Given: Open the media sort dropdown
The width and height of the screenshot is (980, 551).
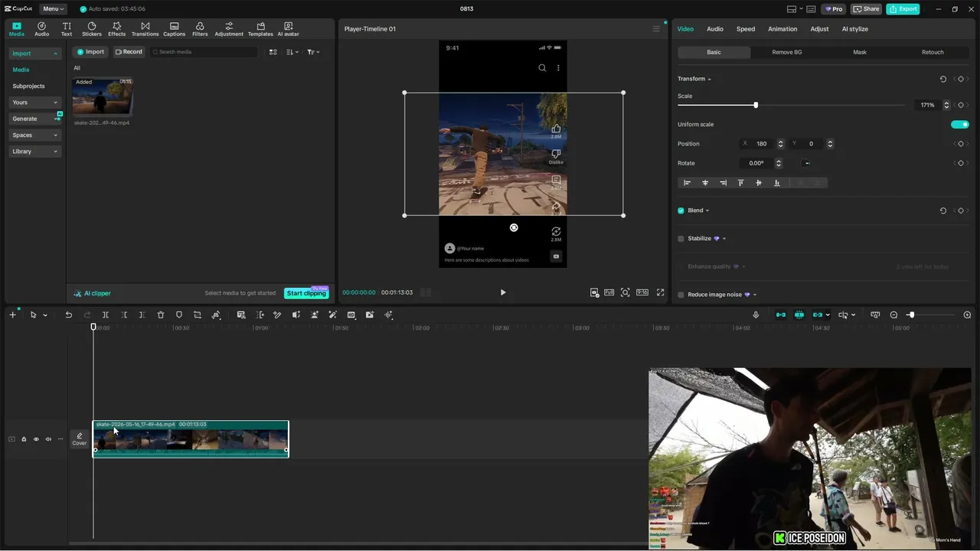Looking at the screenshot, I should pos(292,52).
